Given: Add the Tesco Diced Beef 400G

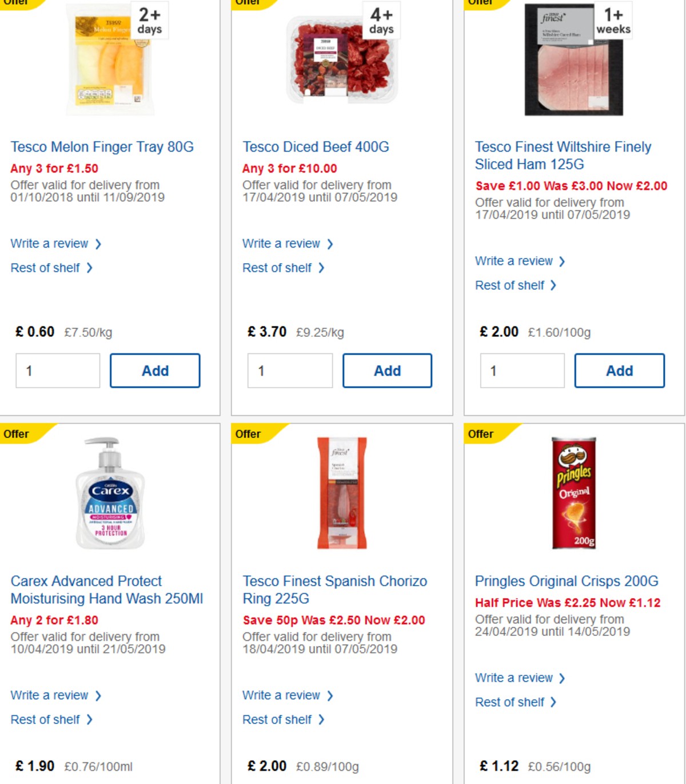Looking at the screenshot, I should [387, 370].
